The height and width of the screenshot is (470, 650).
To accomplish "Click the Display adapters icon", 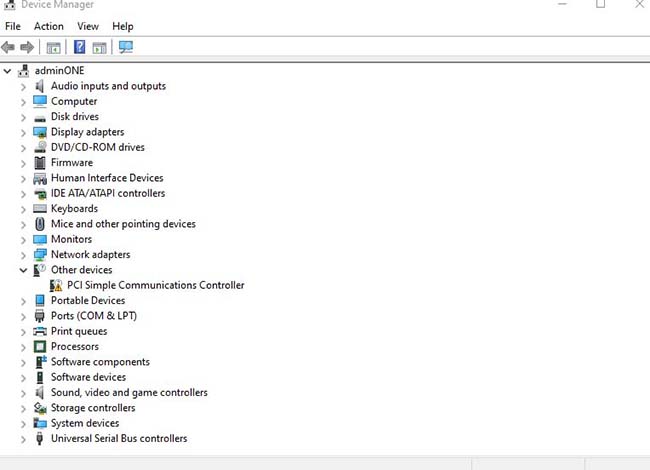I will 40,132.
